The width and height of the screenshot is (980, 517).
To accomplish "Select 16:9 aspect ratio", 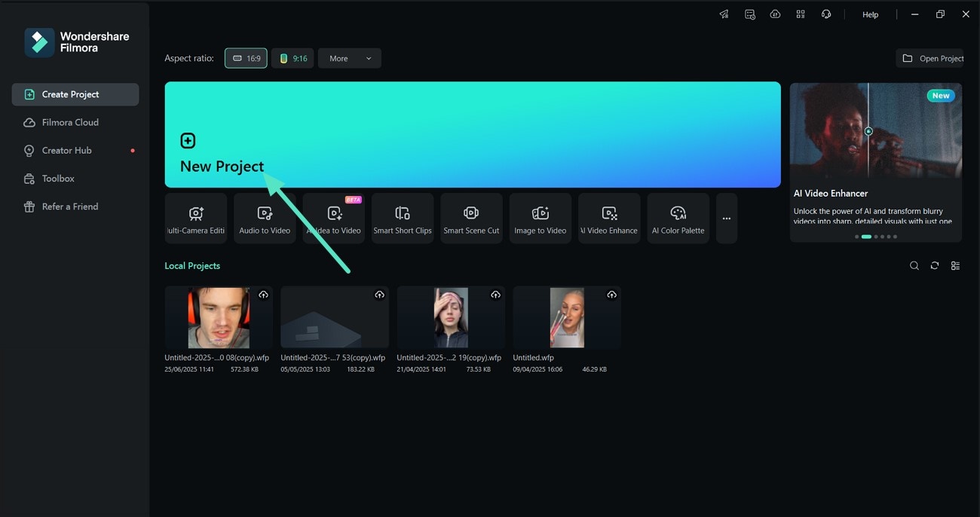I will pyautogui.click(x=246, y=58).
